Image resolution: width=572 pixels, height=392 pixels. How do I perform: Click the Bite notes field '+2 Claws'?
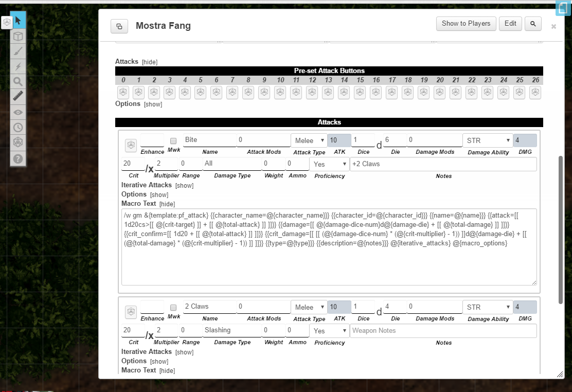click(x=443, y=164)
